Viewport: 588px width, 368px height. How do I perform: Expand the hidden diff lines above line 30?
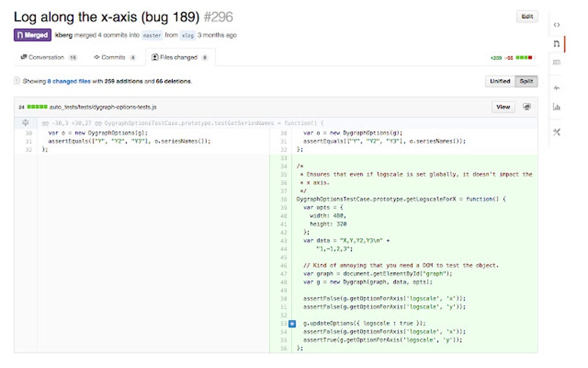(25, 123)
